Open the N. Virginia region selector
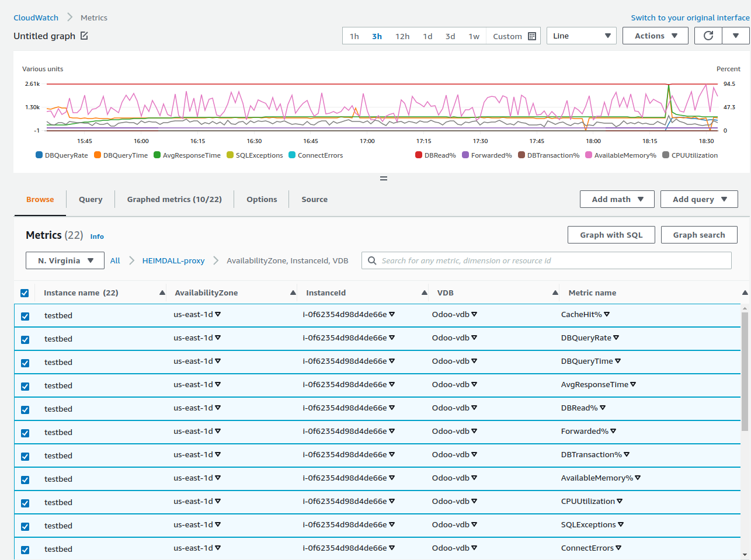This screenshot has height=560, width=751. coord(64,260)
